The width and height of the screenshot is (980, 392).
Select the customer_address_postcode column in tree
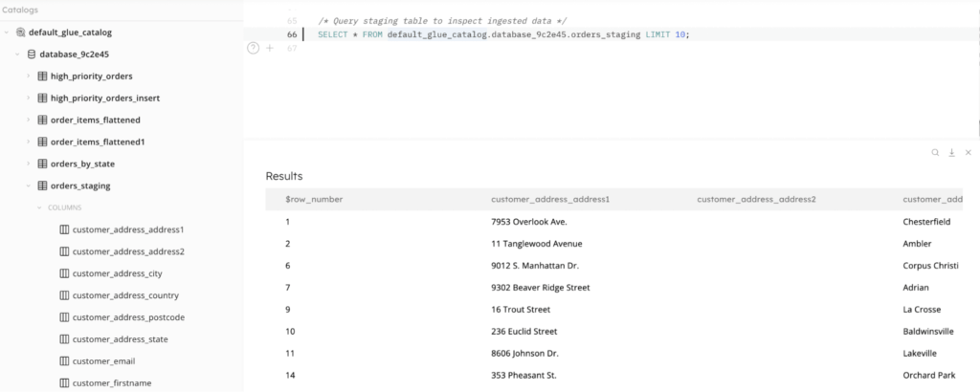coord(128,317)
